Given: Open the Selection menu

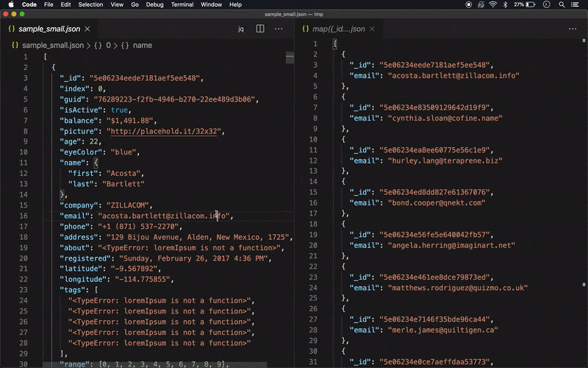Looking at the screenshot, I should click(90, 4).
